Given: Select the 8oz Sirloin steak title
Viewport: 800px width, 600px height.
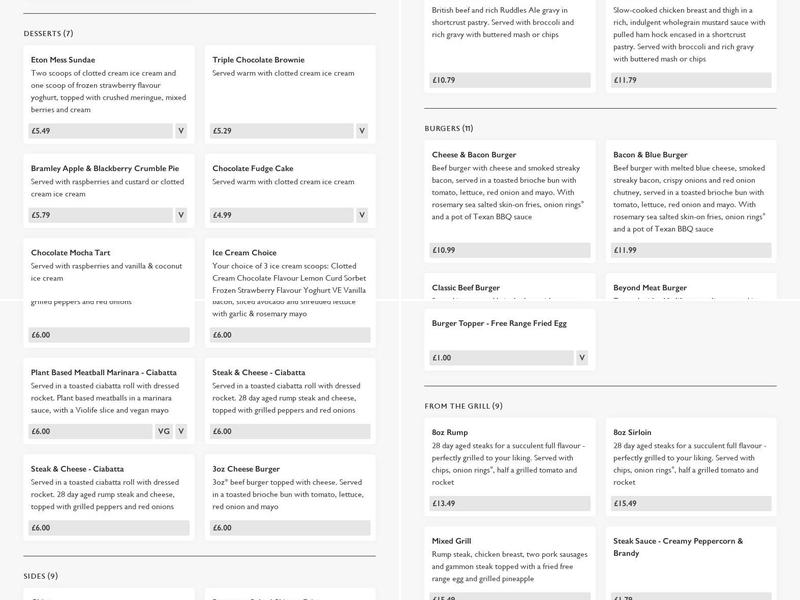Looking at the screenshot, I should [632, 433].
